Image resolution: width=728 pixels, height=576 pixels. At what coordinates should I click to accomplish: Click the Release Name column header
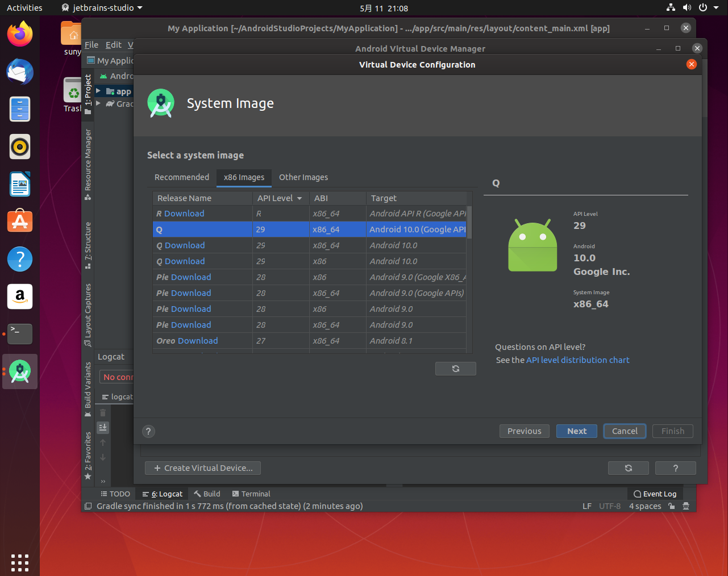coord(202,198)
